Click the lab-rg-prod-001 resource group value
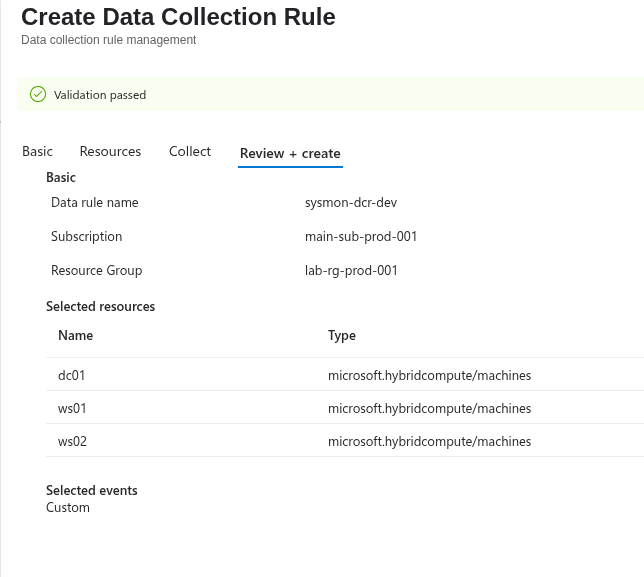 (x=351, y=270)
